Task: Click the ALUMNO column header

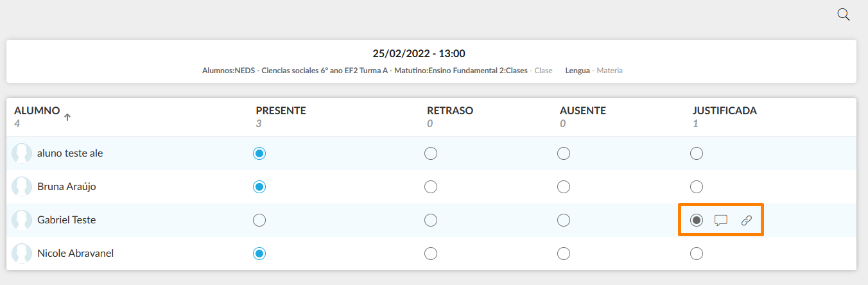Action: 37,110
